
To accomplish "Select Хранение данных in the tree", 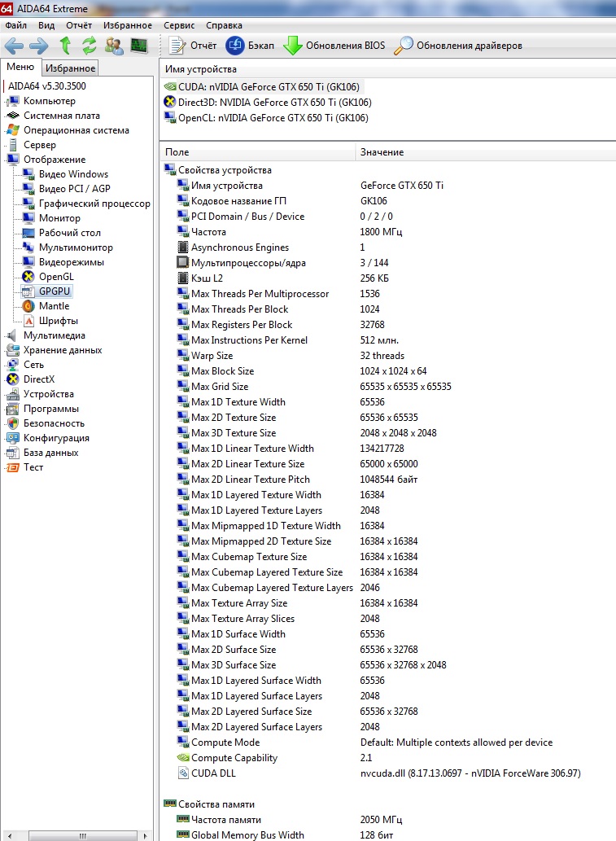I will point(63,350).
